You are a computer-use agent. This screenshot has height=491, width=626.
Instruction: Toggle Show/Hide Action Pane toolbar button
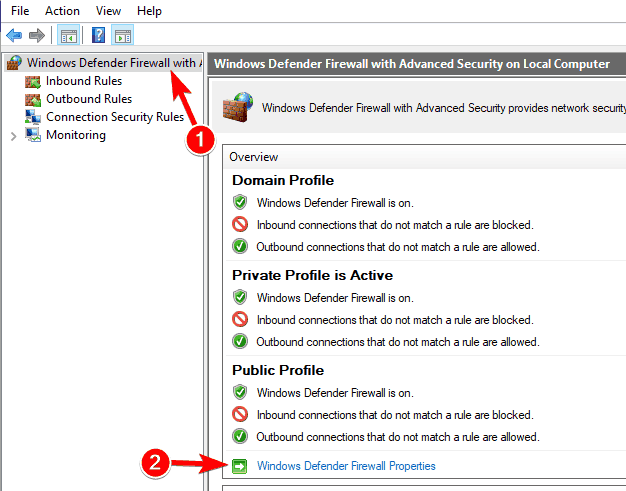123,36
